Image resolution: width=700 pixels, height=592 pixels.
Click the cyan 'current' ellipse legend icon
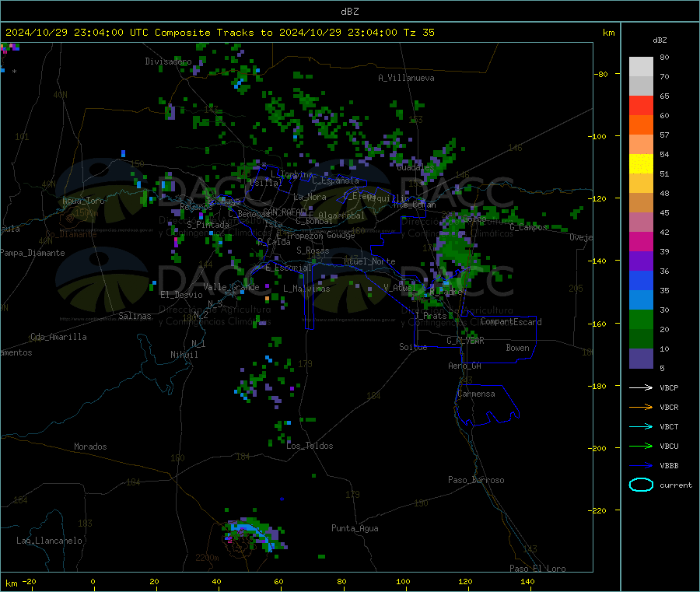[641, 485]
